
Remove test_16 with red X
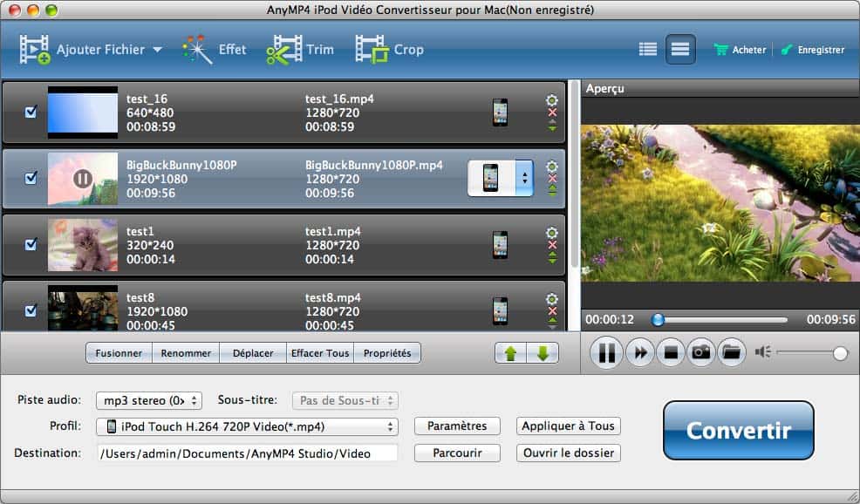[x=552, y=112]
